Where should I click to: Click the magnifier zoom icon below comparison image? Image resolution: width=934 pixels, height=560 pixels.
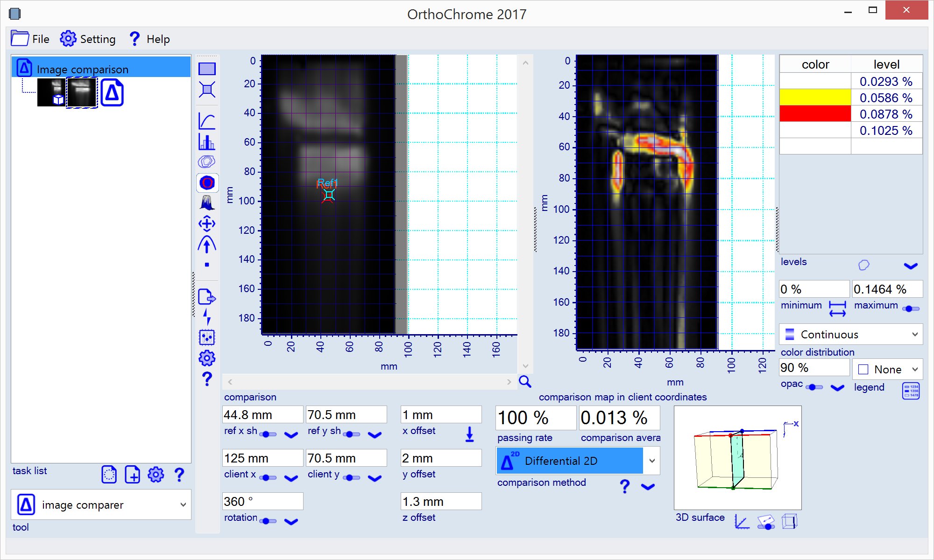(x=525, y=382)
